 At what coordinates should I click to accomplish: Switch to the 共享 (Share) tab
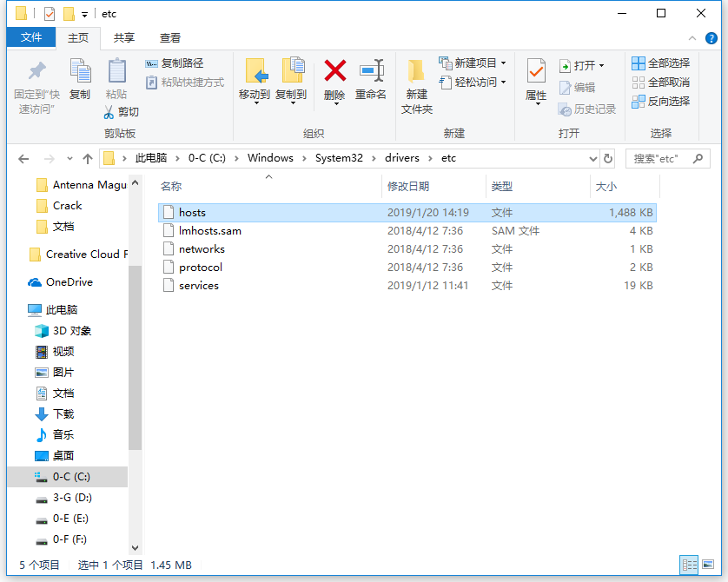[x=124, y=37]
